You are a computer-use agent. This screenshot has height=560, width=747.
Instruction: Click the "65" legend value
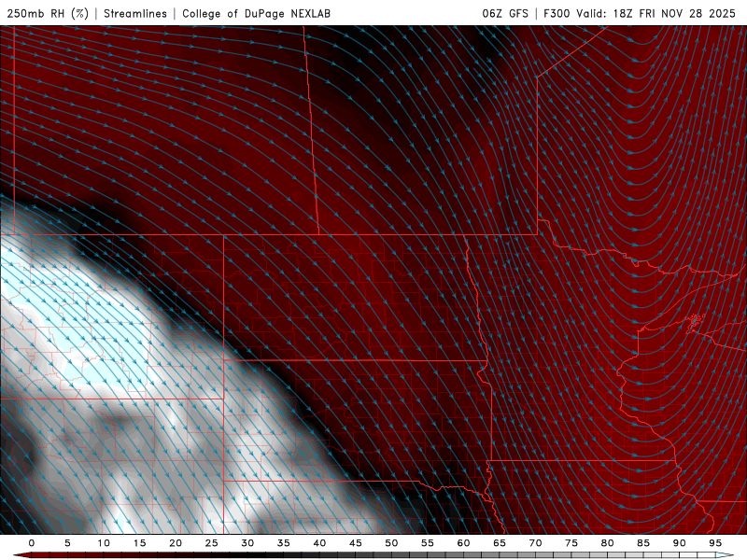(x=499, y=543)
